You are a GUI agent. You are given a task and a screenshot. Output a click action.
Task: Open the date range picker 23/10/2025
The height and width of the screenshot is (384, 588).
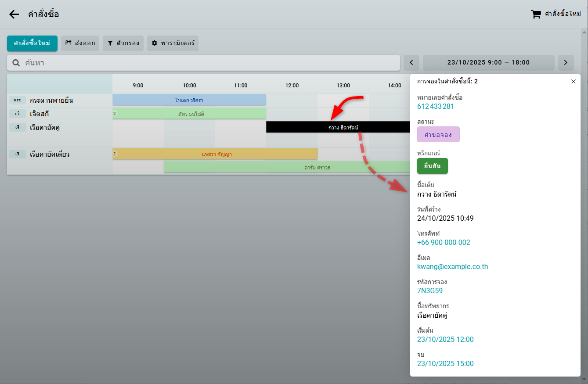tap(488, 63)
